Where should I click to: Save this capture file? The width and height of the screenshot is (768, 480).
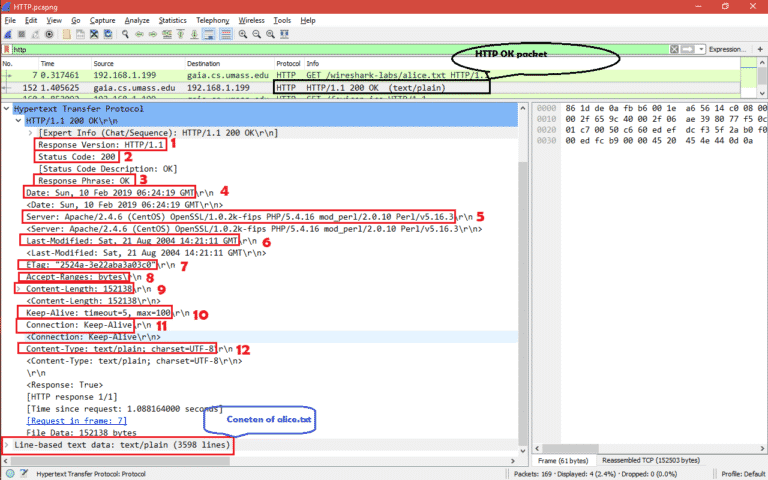[80, 34]
